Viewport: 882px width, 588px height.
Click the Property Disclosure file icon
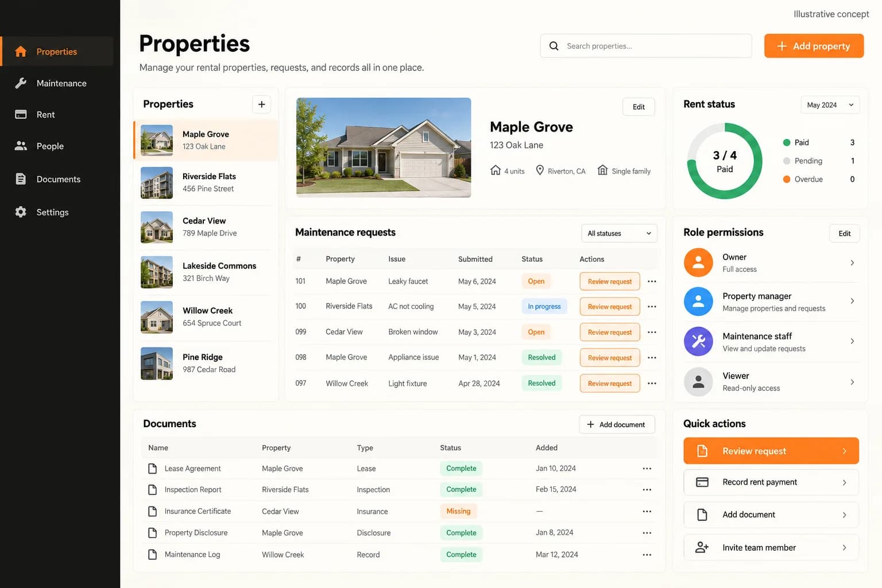(x=152, y=533)
